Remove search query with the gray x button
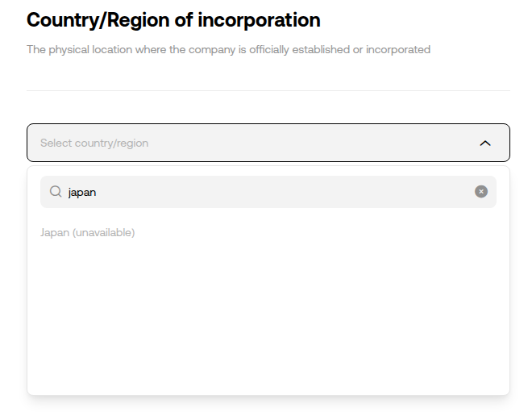 (481, 192)
